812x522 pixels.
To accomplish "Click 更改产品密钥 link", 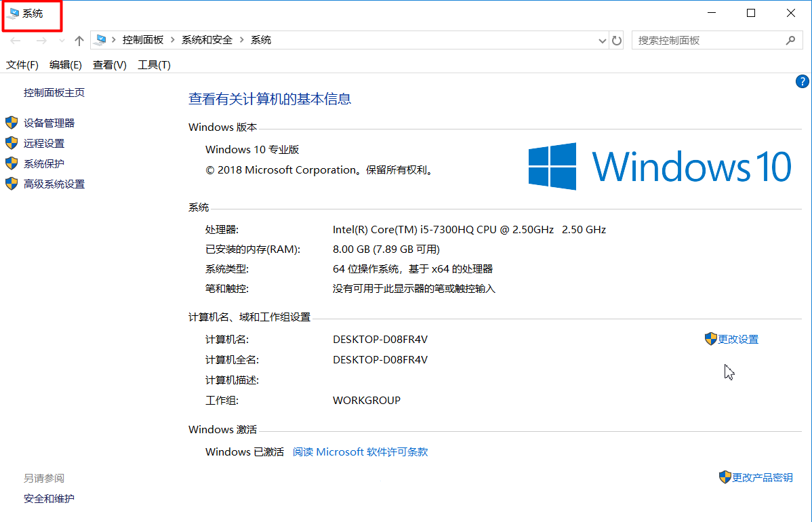I will point(763,477).
